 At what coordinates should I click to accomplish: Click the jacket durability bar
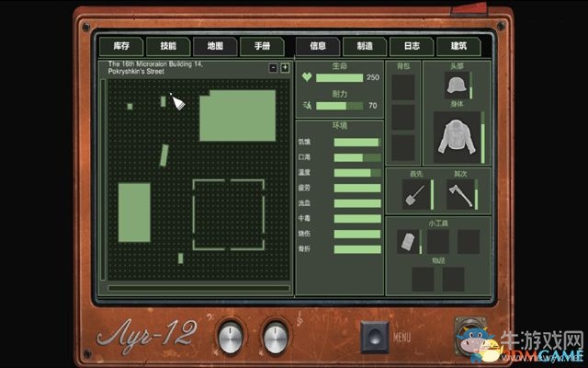(482, 137)
